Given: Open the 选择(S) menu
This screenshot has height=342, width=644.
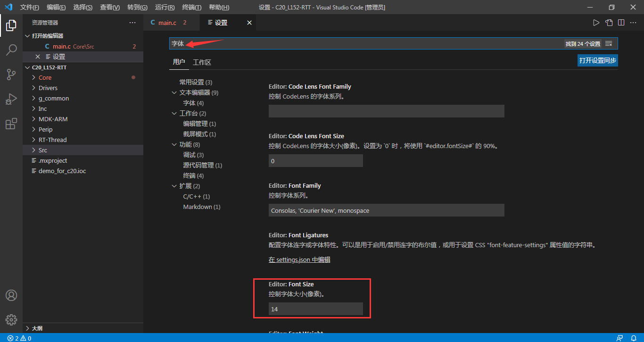Looking at the screenshot, I should click(83, 8).
